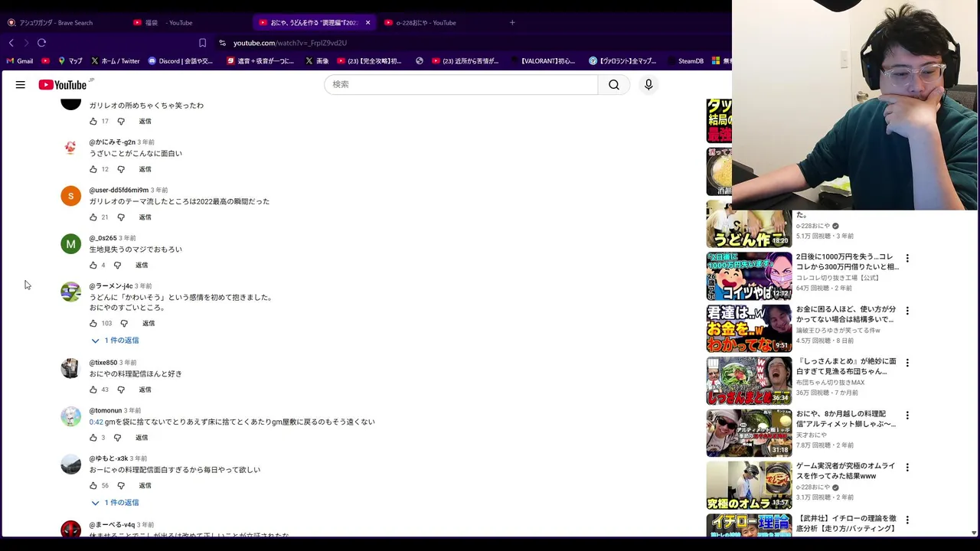Open @_0s265 green M avatar

[70, 244]
